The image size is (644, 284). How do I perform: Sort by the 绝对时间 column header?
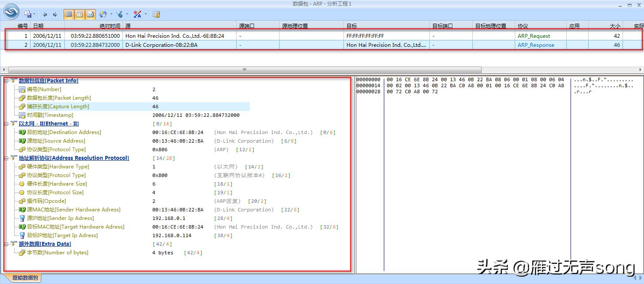pyautogui.click(x=94, y=26)
